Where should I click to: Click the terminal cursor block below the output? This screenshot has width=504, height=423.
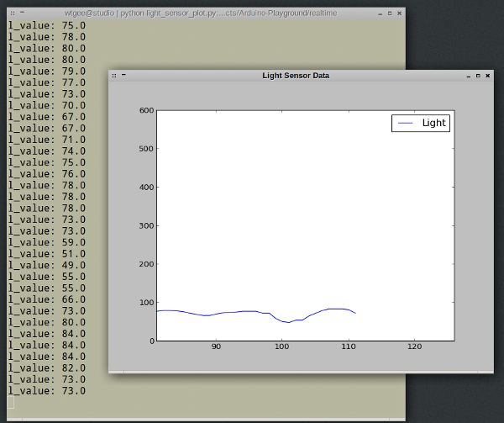pos(11,403)
